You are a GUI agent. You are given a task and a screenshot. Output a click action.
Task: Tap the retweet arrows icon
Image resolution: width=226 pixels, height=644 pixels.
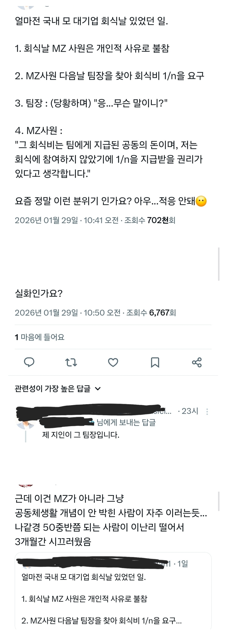[71, 362]
